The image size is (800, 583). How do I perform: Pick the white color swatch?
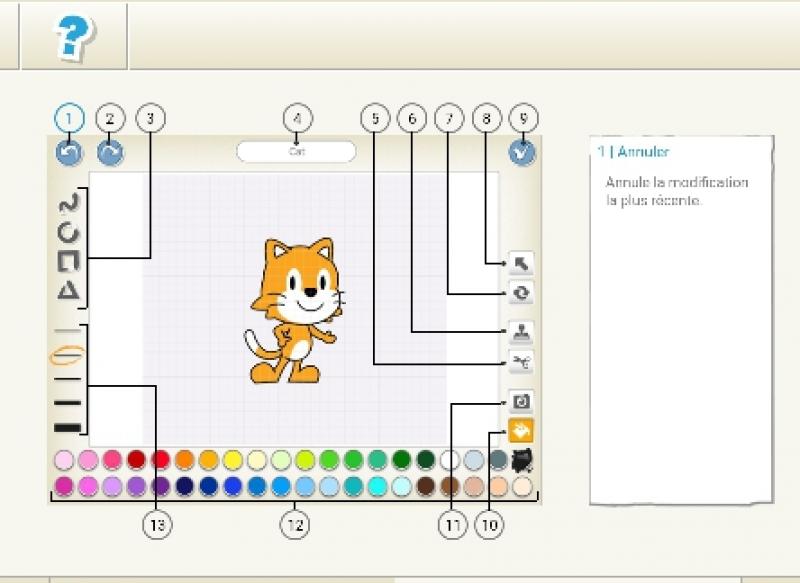tap(449, 460)
